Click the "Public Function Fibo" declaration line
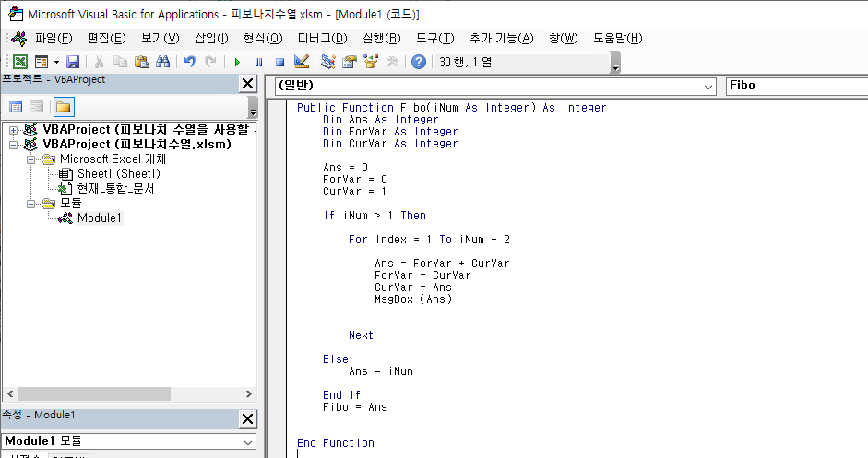Viewport: 868px width, 458px height. pyautogui.click(x=452, y=108)
